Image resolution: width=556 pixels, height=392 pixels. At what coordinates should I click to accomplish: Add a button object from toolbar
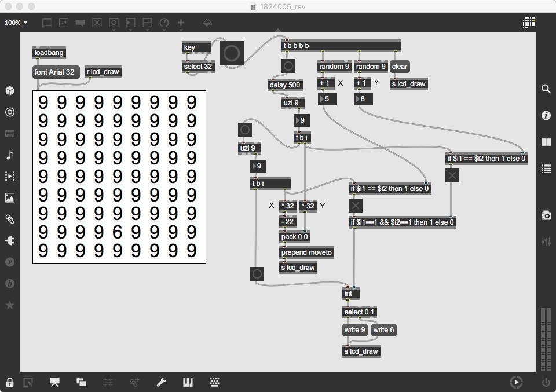pos(114,23)
